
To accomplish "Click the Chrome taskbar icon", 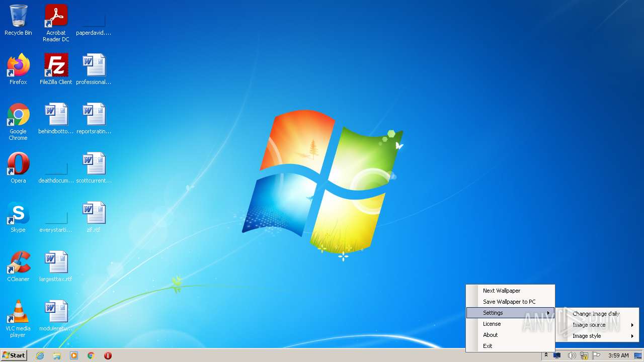I will point(91,355).
